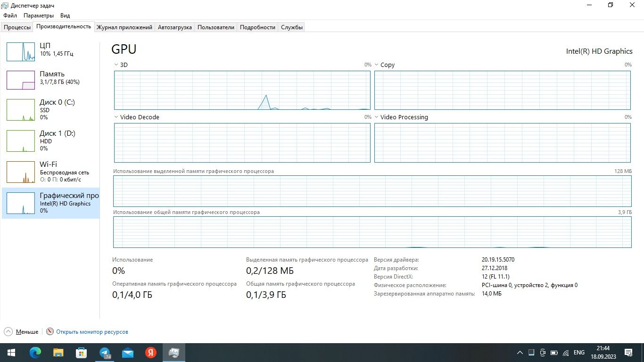Image resolution: width=644 pixels, height=362 pixels.
Task: Click the 0,2/128 МБ dedicated memory value
Action: [x=270, y=271]
